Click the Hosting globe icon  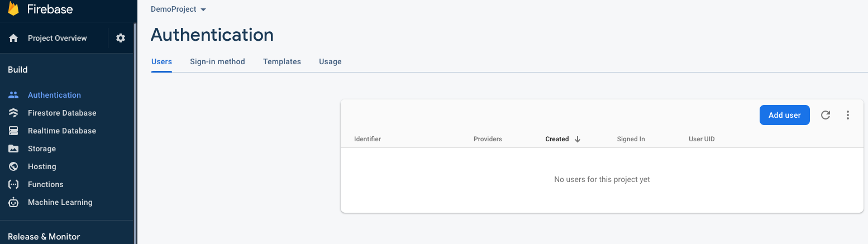13,166
